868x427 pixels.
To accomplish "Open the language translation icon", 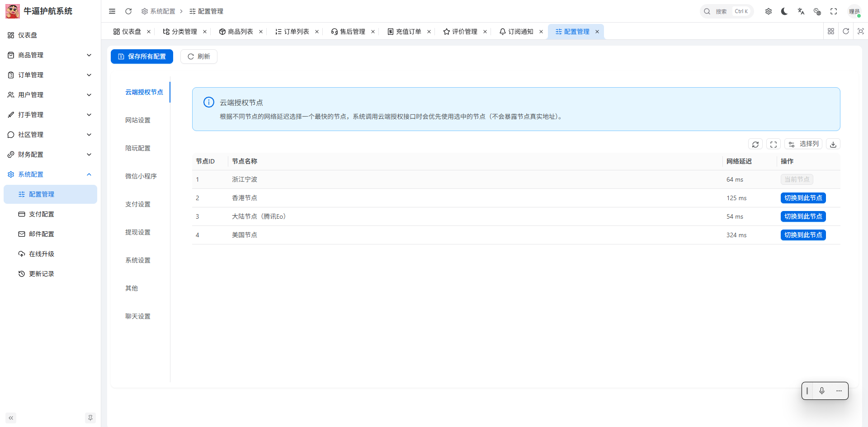I will [801, 11].
